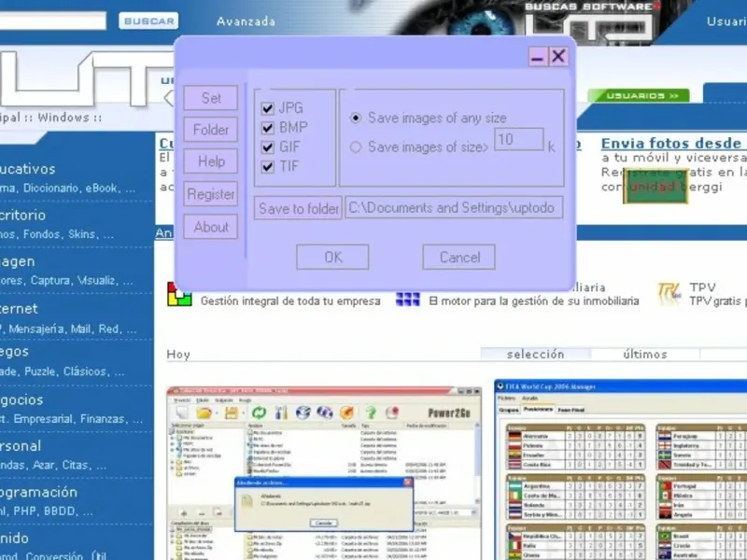Open the Mensajería category link
This screenshot has height=560, width=747.
pyautogui.click(x=36, y=329)
